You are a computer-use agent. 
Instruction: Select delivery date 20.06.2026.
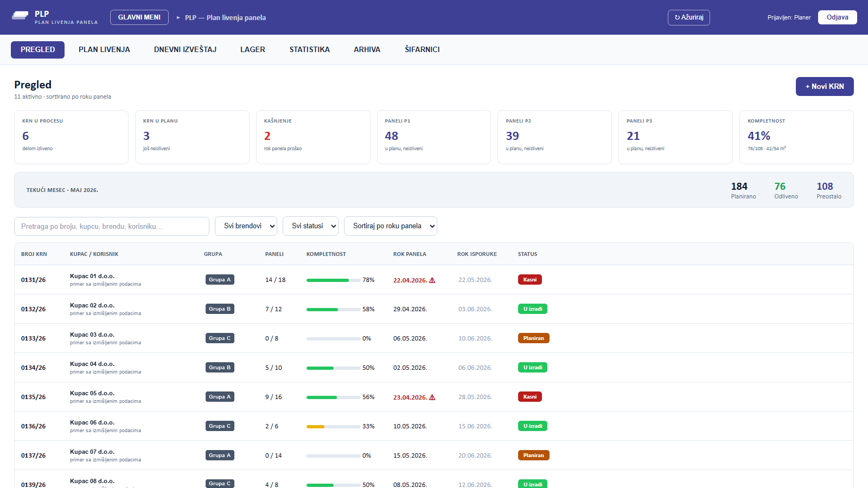click(x=475, y=455)
